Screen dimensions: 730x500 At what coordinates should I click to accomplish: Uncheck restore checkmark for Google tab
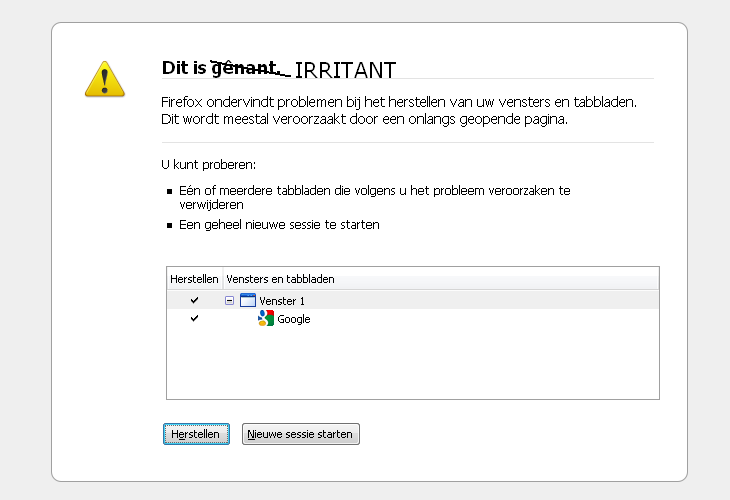195,318
